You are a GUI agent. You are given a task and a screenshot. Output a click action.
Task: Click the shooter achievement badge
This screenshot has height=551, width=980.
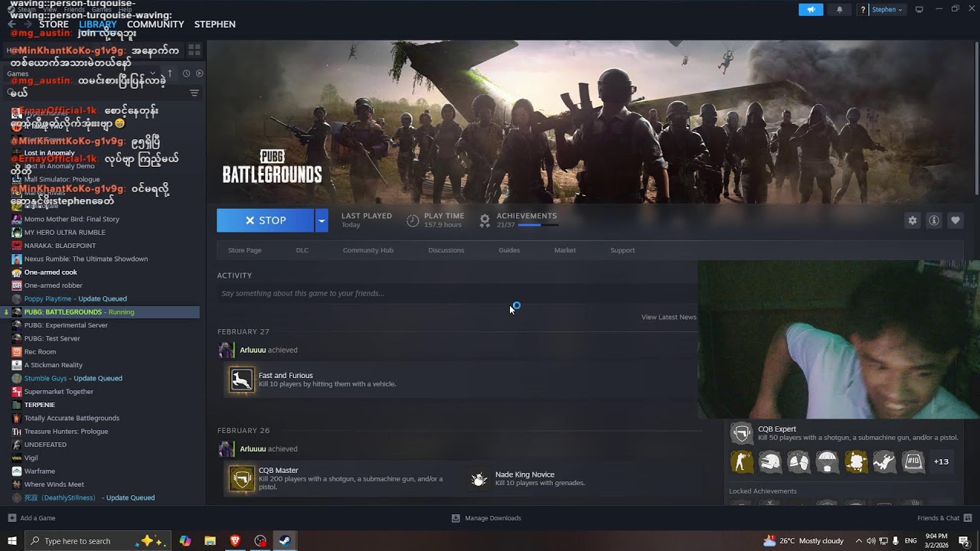(741, 461)
